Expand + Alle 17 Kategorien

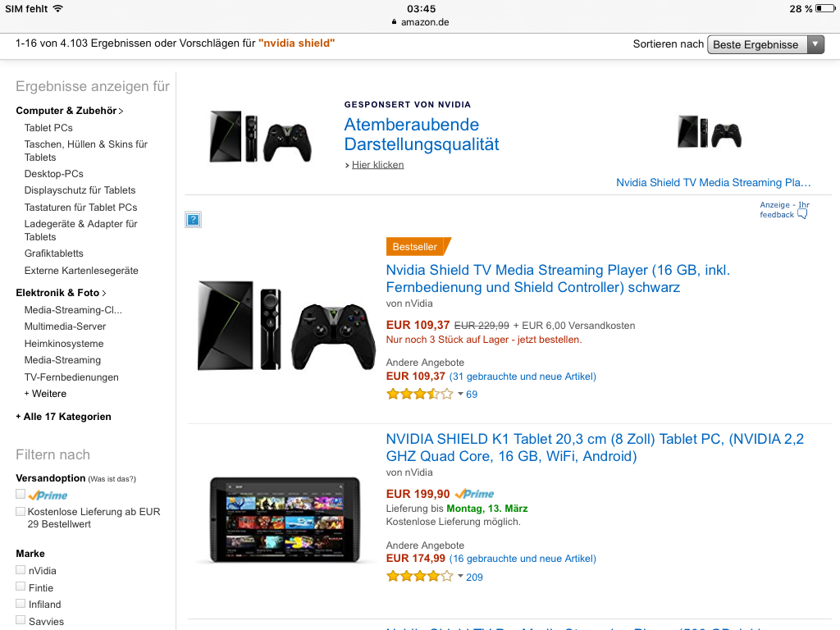coord(64,417)
